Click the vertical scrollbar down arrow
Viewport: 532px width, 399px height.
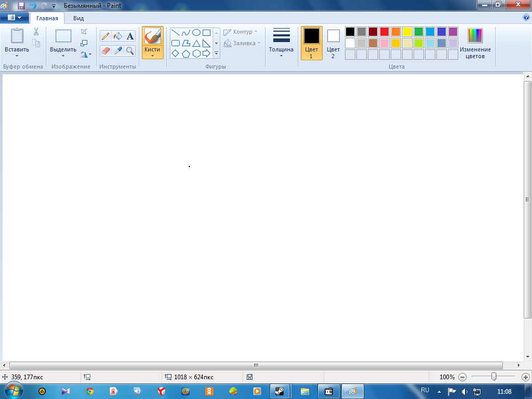528,356
